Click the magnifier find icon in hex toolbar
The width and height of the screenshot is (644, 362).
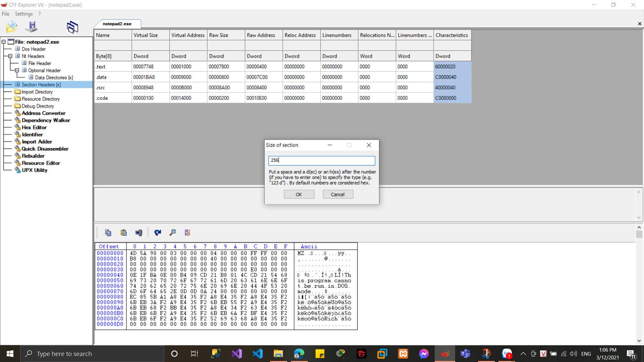coord(173,232)
